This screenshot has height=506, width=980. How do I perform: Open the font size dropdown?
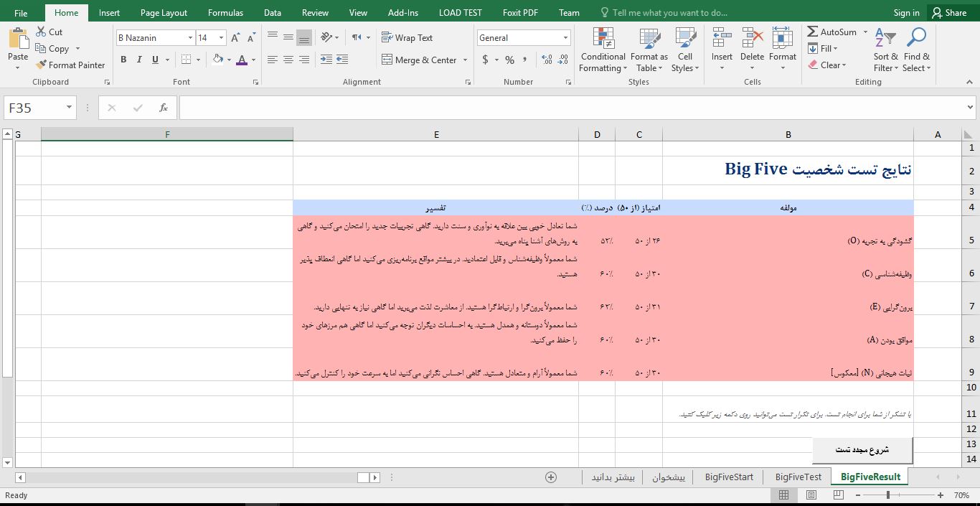(221, 38)
